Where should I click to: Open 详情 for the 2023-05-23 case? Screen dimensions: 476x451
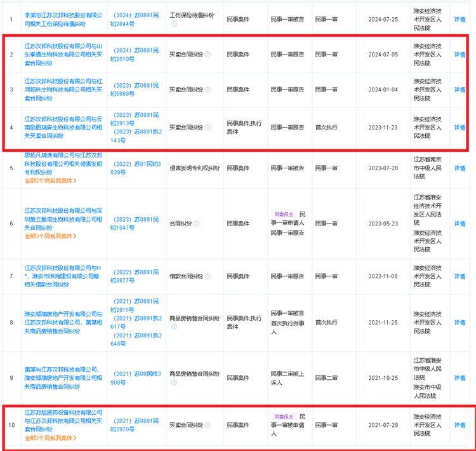459,224
